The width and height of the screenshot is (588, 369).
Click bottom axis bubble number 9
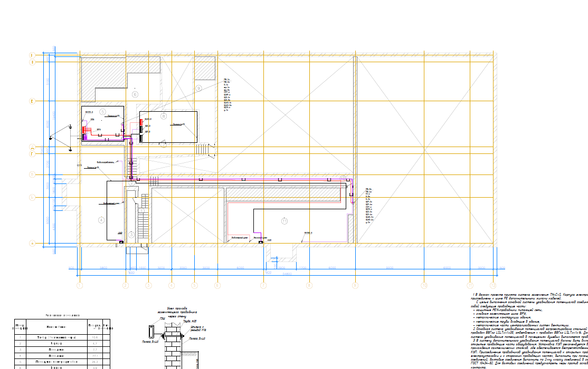(x=355, y=286)
